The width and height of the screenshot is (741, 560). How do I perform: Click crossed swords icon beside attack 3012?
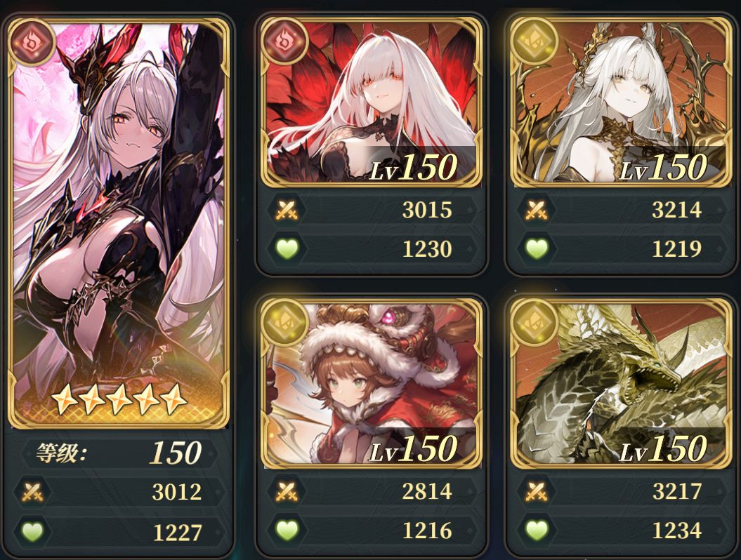click(32, 493)
